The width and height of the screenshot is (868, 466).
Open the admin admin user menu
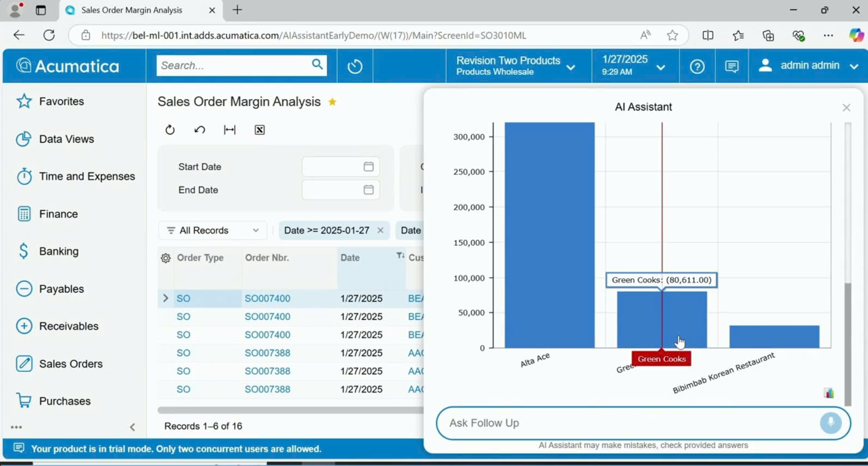(x=809, y=66)
